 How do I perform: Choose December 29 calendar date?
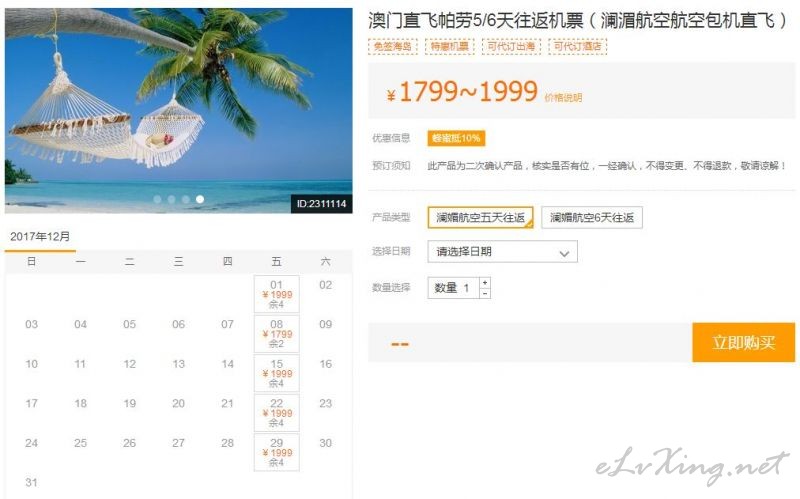click(277, 453)
